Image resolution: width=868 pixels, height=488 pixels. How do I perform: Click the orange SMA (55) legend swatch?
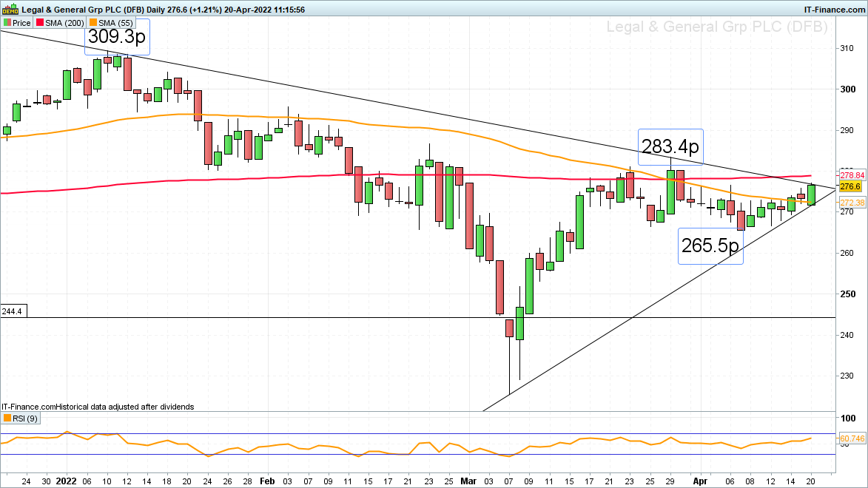(x=93, y=23)
